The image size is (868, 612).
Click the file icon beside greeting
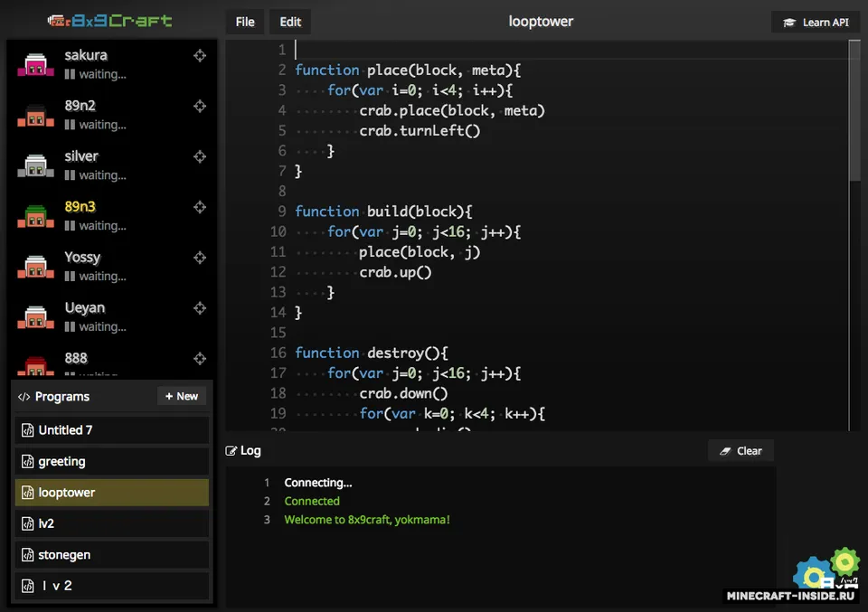point(27,461)
